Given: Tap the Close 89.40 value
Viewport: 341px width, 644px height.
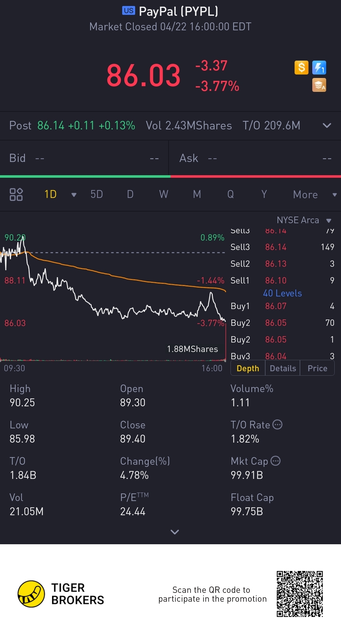Looking at the screenshot, I should (133, 439).
